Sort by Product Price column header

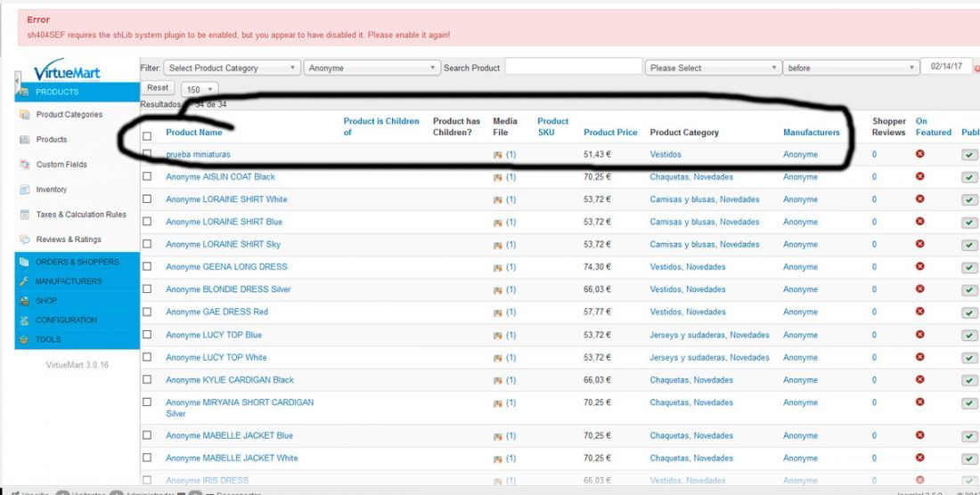pos(610,133)
